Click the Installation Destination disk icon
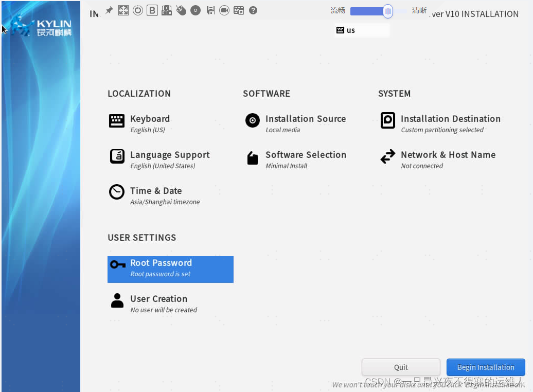 tap(388, 120)
